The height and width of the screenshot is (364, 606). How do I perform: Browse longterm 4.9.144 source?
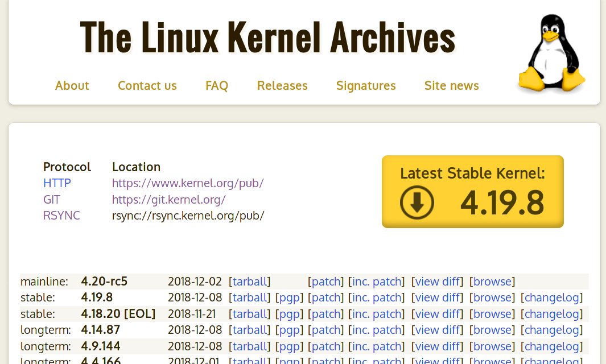[x=492, y=346]
